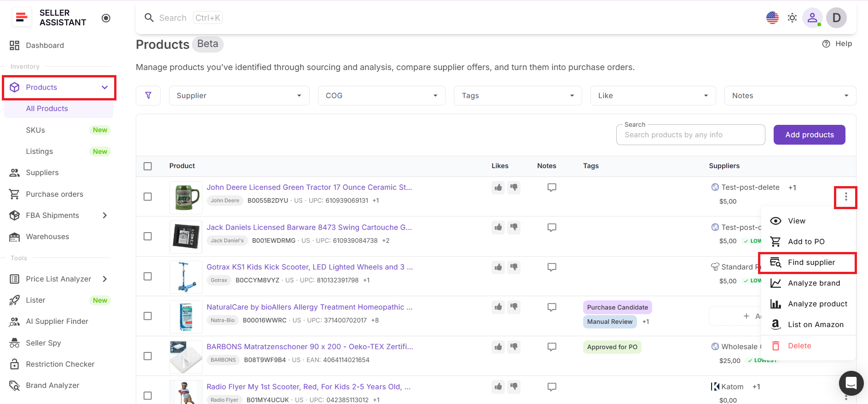Thumbs up the John Deere product
868x404 pixels.
pyautogui.click(x=498, y=187)
